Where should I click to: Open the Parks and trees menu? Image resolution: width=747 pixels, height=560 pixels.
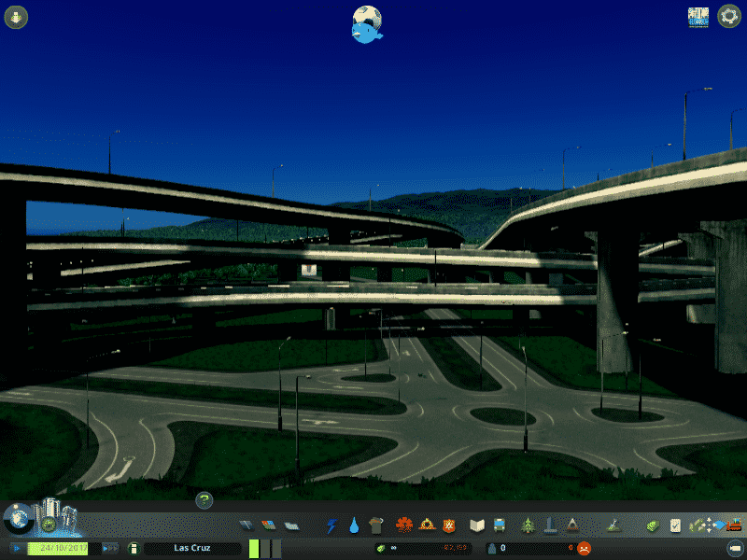pos(528,526)
